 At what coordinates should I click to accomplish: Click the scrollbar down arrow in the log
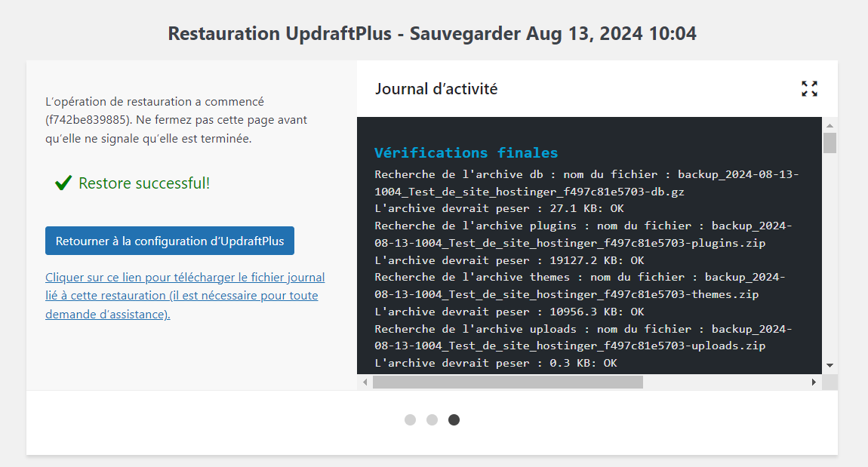point(831,364)
